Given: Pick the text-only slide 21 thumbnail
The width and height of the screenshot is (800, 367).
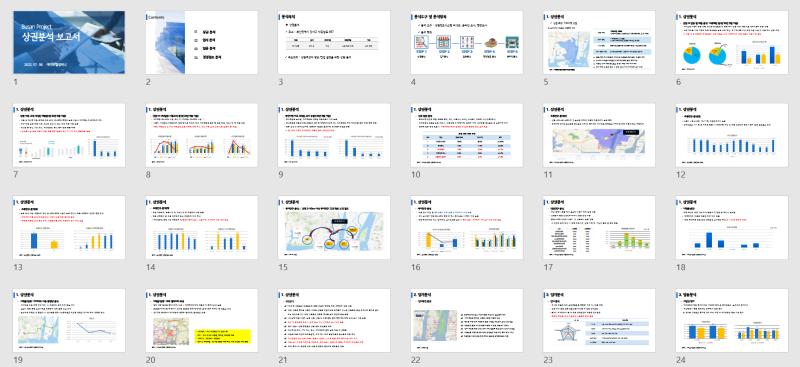Looking at the screenshot, I should (x=334, y=320).
